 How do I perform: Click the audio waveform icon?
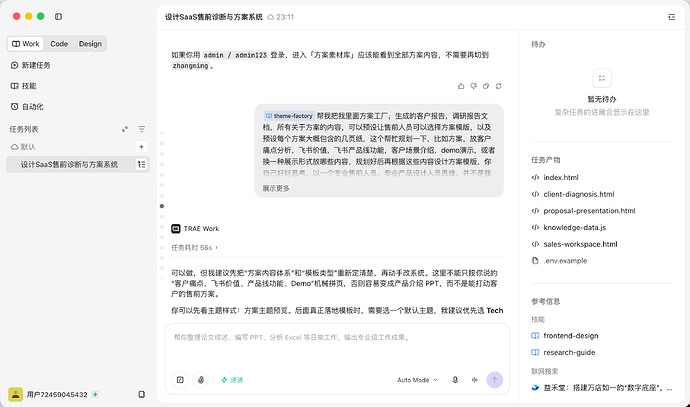[474, 380]
